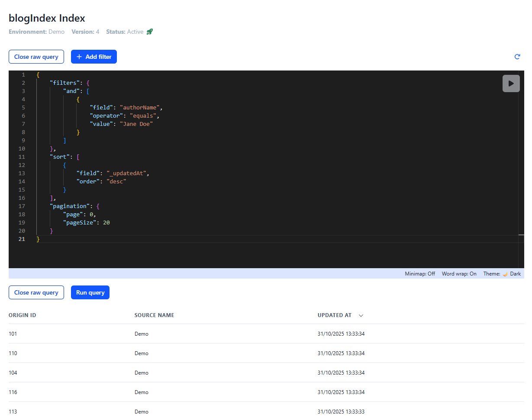The height and width of the screenshot is (420, 532).
Task: Open the Updated At sort dropdown
Action: pyautogui.click(x=361, y=315)
